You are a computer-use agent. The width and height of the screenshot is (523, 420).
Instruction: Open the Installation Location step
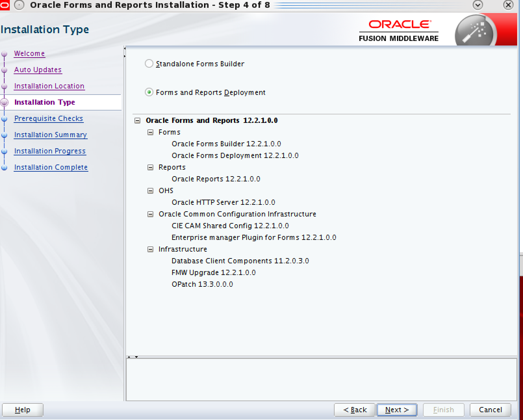click(49, 86)
